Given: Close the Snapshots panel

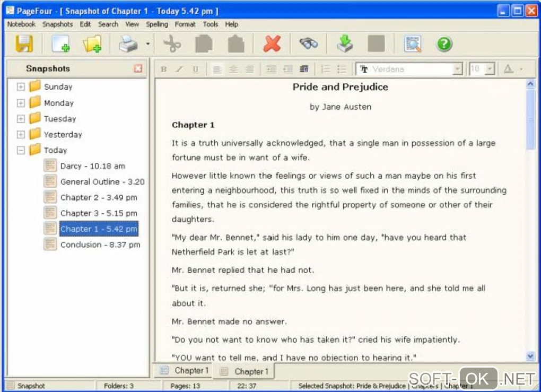Looking at the screenshot, I should (x=138, y=68).
